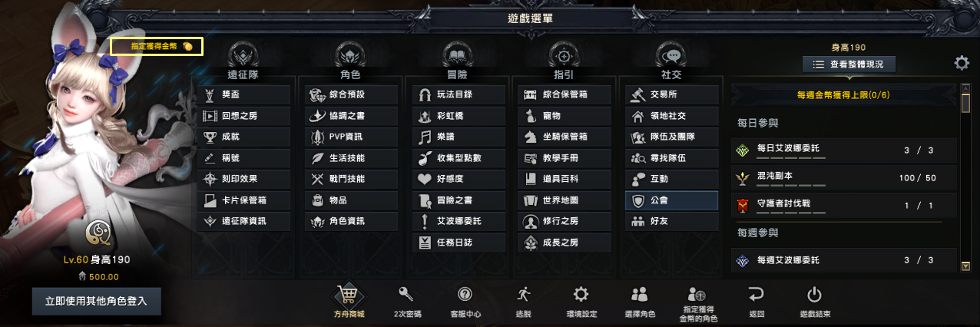Click the 遊戲結束 power icon
Screen dimensions: 980x327
(815, 294)
